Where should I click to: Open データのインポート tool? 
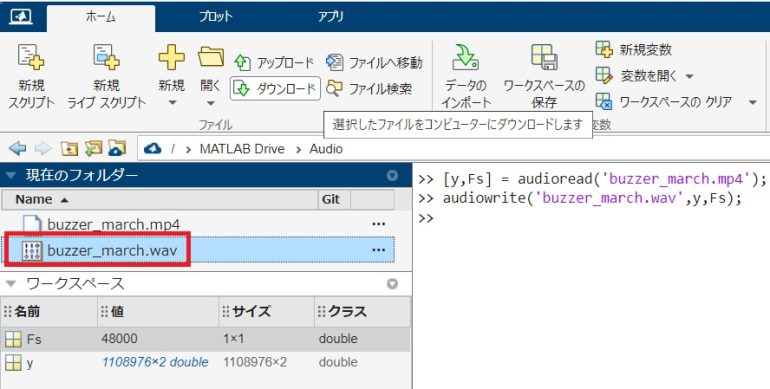click(x=466, y=77)
